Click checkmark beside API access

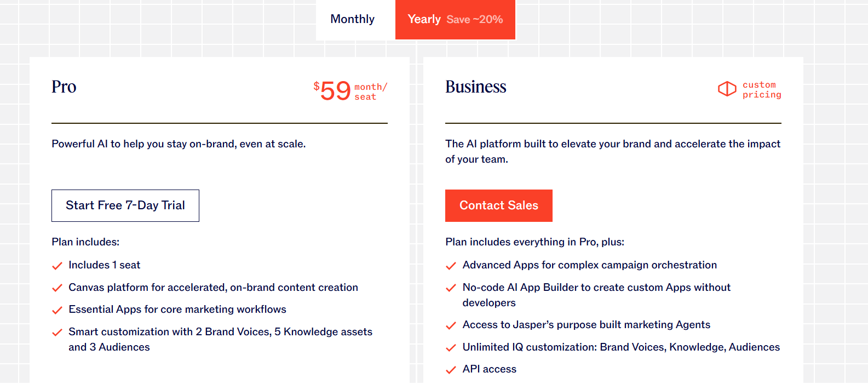pyautogui.click(x=451, y=370)
